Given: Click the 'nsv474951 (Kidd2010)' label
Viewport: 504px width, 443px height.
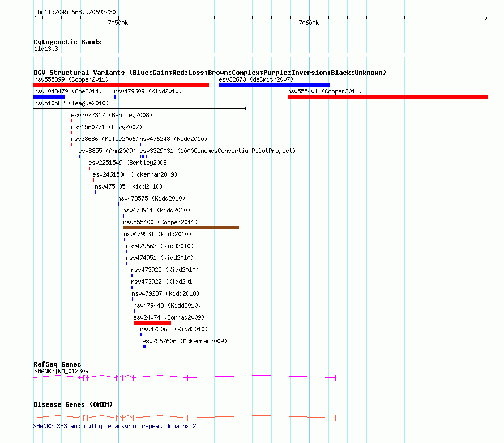Looking at the screenshot, I should click(x=160, y=258).
